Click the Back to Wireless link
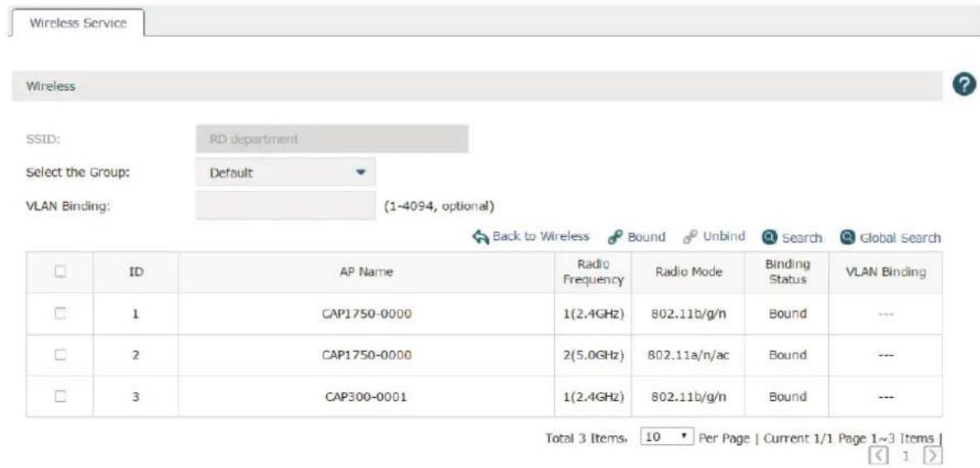The width and height of the screenshot is (980, 468). [541, 236]
